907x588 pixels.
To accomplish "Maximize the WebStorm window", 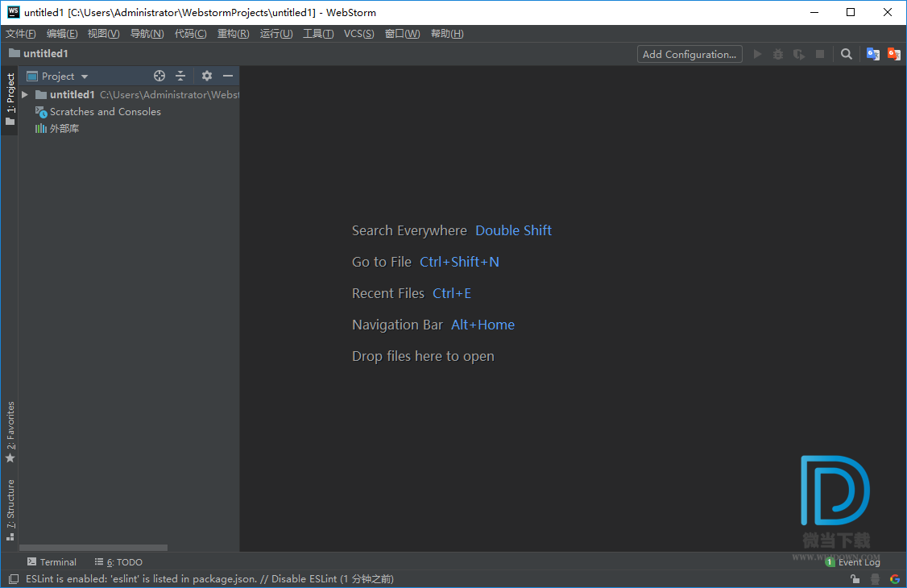I will tap(851, 12).
